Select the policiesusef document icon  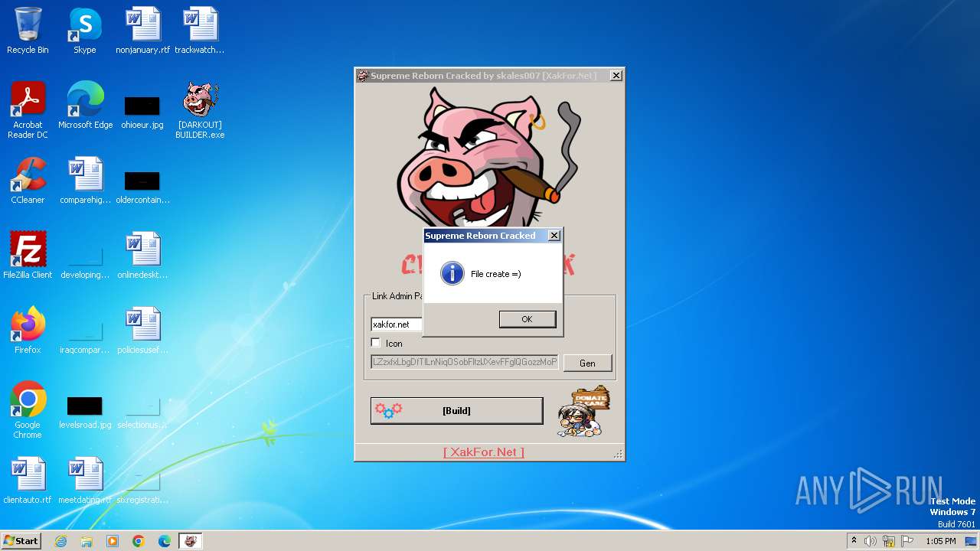click(142, 331)
